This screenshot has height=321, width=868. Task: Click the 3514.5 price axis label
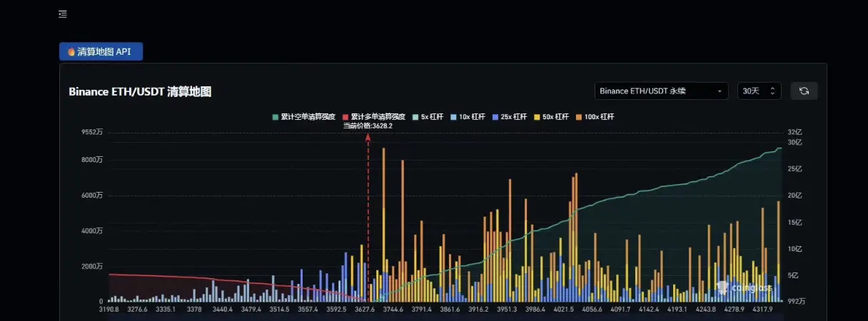(279, 310)
